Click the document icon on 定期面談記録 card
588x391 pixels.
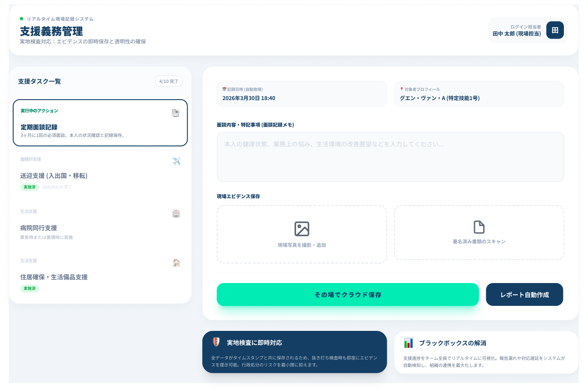click(x=175, y=113)
